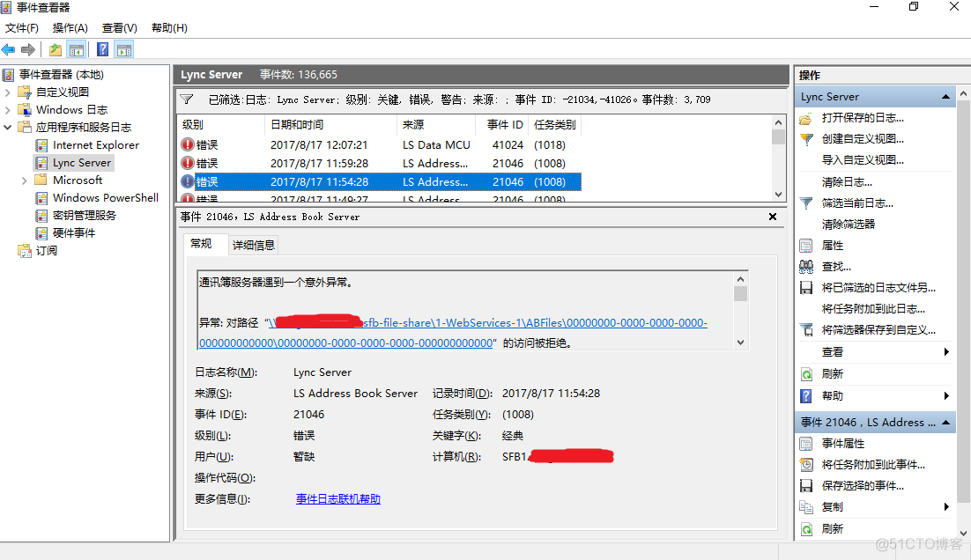Toggle the show/hide console tree toolbar icon
Image resolution: width=971 pixels, height=560 pixels.
pos(77,49)
